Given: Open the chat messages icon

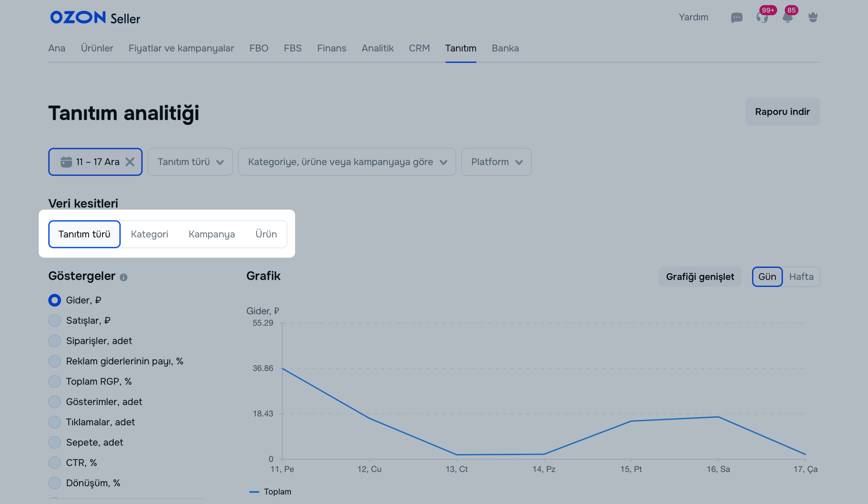Looking at the screenshot, I should tap(736, 18).
